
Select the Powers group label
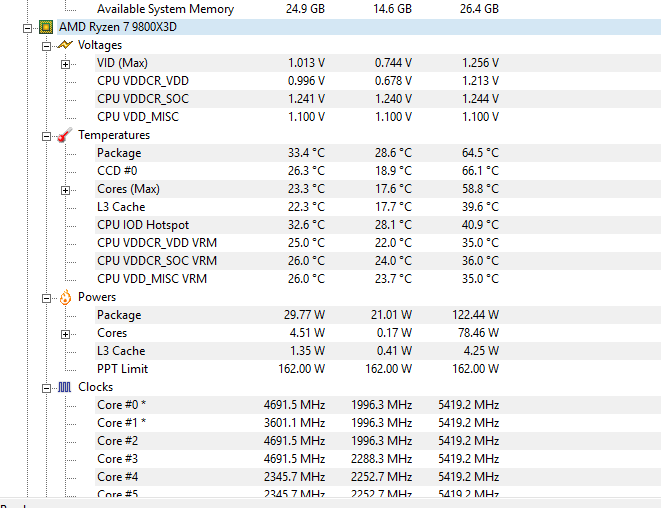coord(97,297)
